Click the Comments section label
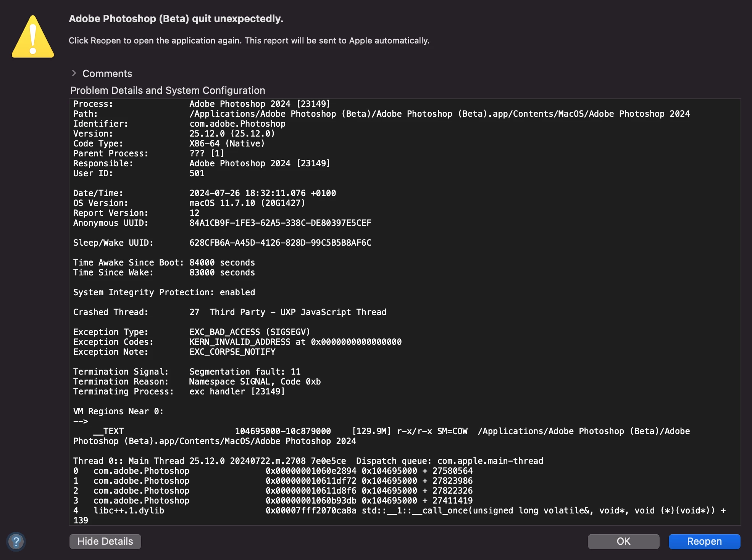Viewport: 752px width, 560px height. [x=107, y=74]
